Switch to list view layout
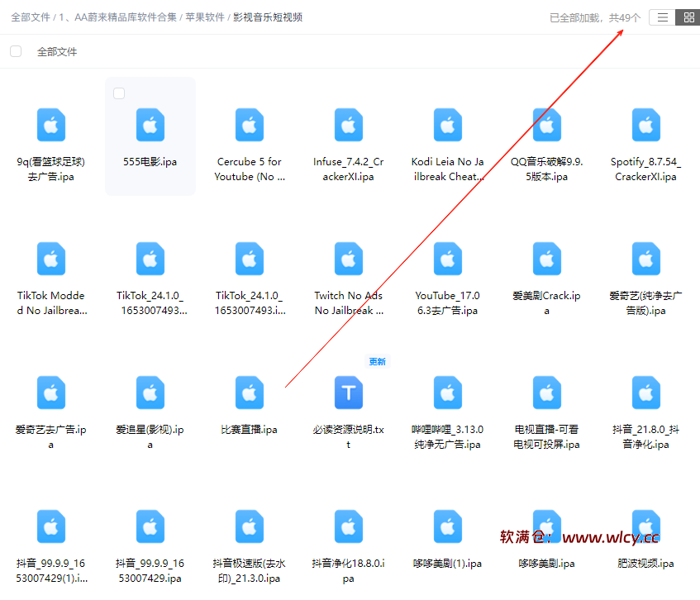This screenshot has height=600, width=700. pos(662,17)
